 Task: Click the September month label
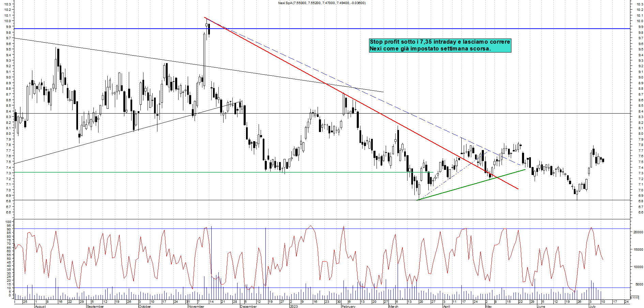pos(95,306)
